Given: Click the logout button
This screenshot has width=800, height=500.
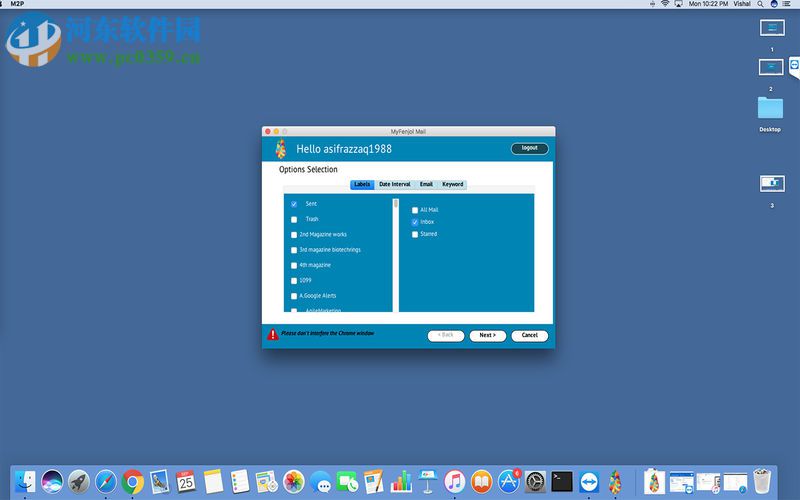Looking at the screenshot, I should pyautogui.click(x=530, y=148).
